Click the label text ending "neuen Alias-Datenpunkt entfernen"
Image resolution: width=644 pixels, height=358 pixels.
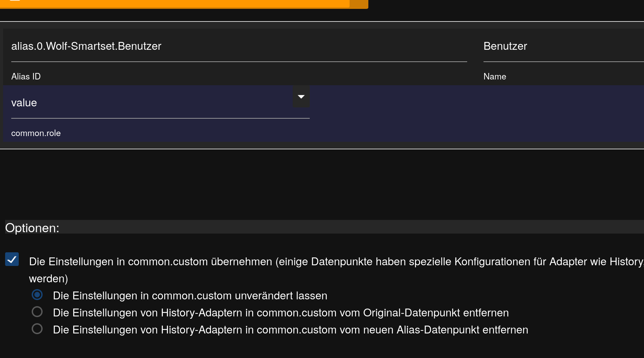coord(290,330)
